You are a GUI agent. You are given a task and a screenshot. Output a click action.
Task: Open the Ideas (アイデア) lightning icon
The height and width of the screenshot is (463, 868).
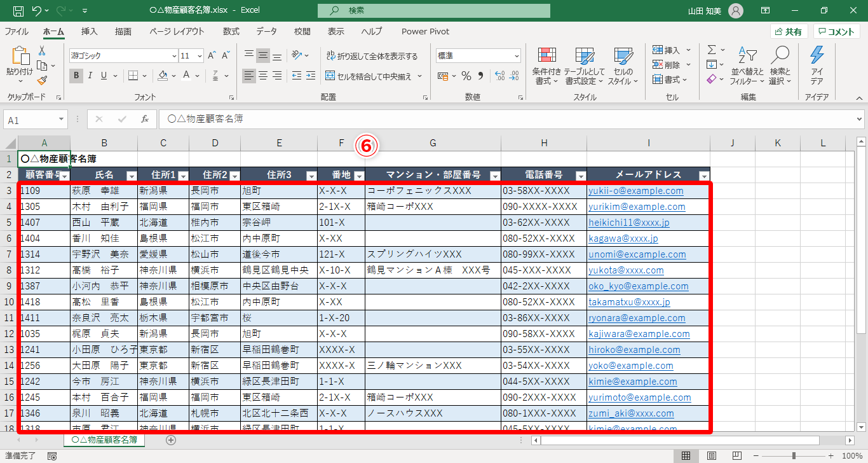[x=817, y=65]
